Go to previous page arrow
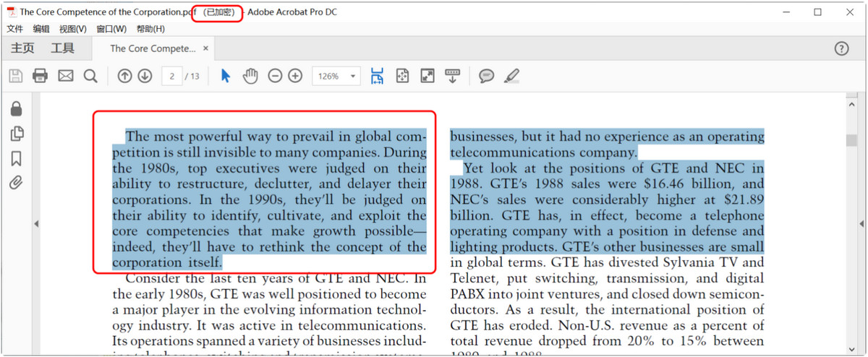 coord(125,76)
